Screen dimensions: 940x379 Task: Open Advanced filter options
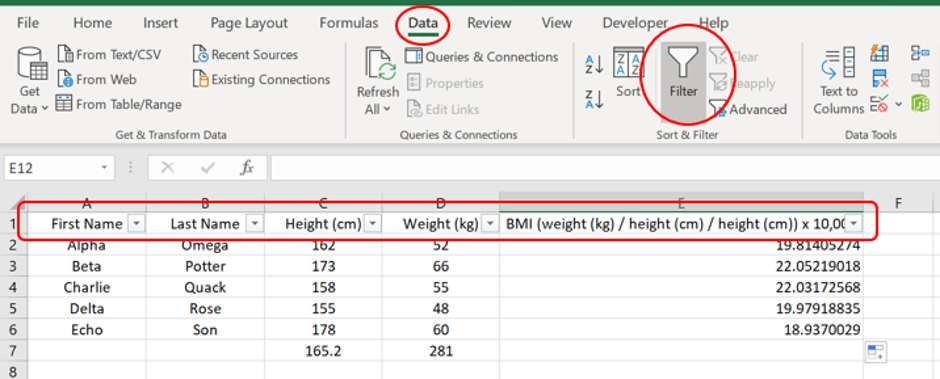click(748, 109)
